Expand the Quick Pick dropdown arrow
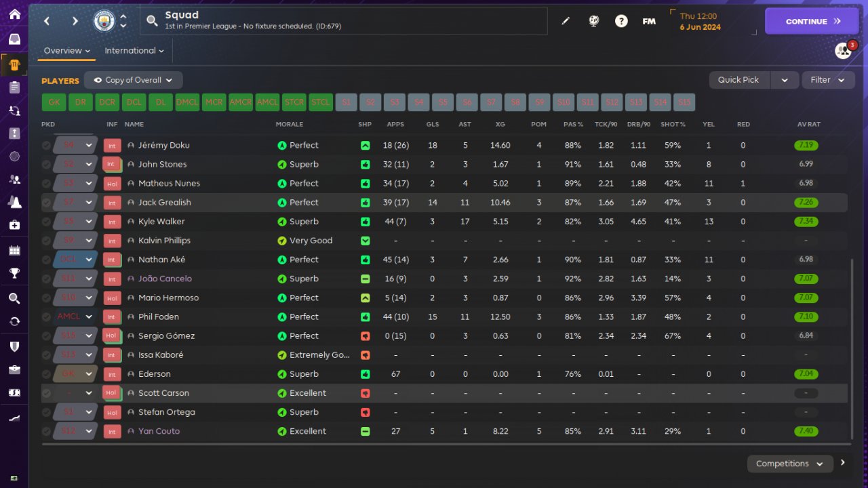This screenshot has width=868, height=488. pyautogui.click(x=785, y=80)
